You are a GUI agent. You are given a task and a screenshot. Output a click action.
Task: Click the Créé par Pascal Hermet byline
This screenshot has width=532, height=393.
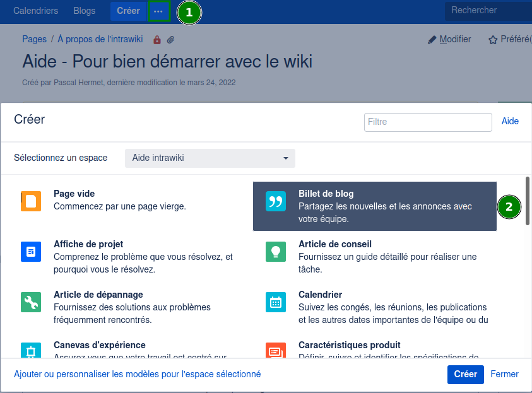(129, 83)
